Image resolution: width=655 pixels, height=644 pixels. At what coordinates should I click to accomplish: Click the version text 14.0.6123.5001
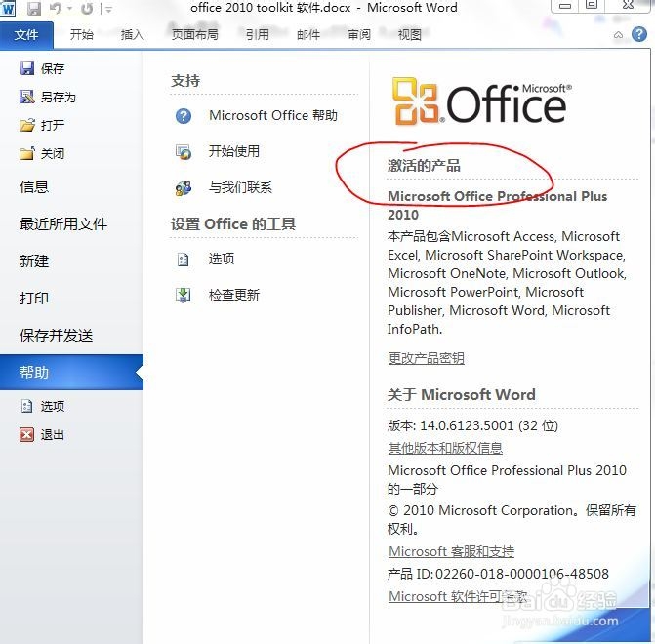click(467, 425)
